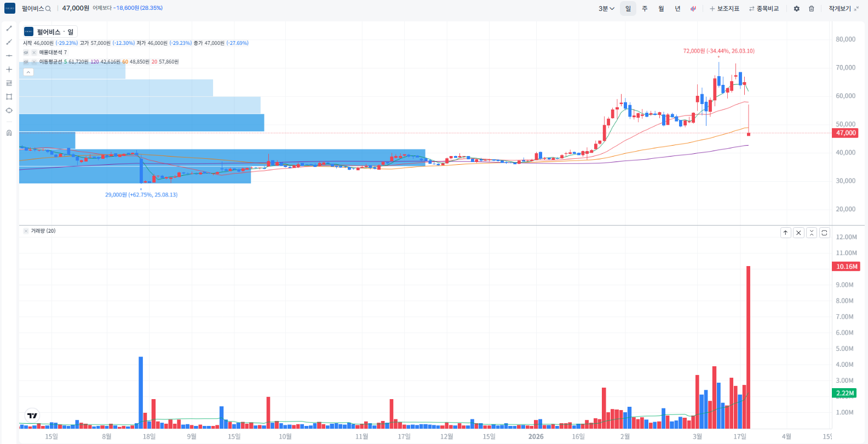Switch to yearly 년 timeframe
Image resolution: width=868 pixels, height=444 pixels.
click(677, 9)
